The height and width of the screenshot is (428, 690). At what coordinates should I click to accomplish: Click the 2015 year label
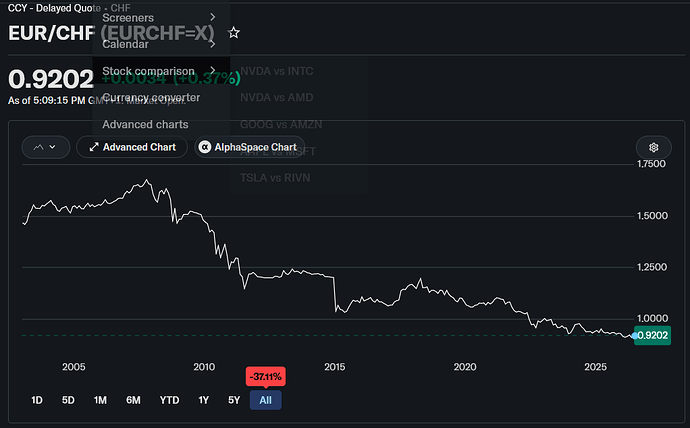point(334,367)
